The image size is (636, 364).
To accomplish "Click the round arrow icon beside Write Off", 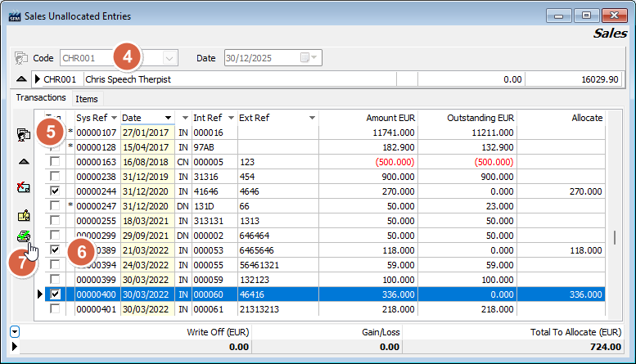I will pyautogui.click(x=16, y=332).
